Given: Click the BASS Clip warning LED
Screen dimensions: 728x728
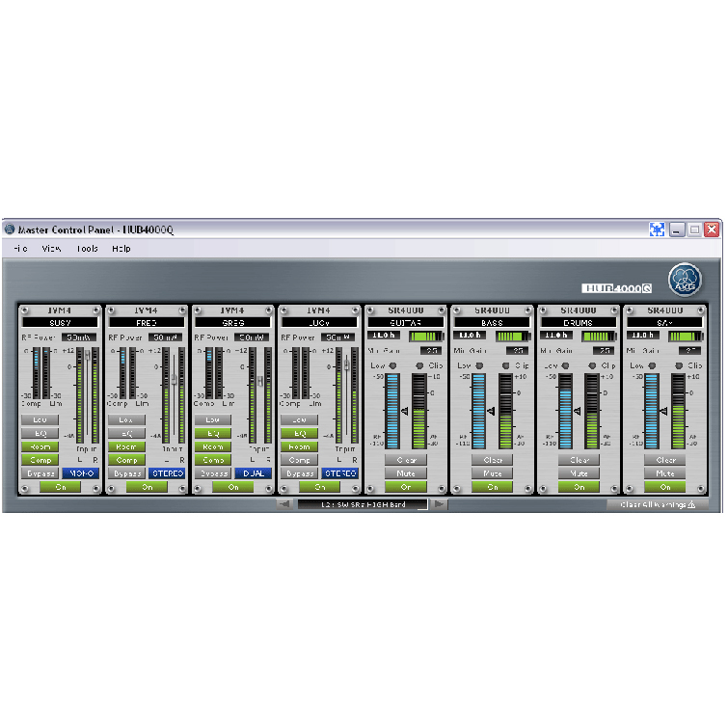Looking at the screenshot, I should (506, 365).
